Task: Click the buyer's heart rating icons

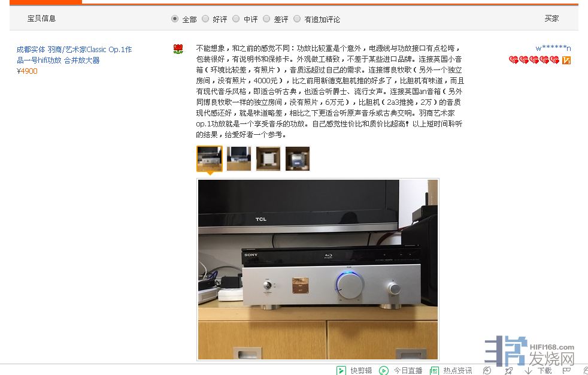Action: [x=534, y=60]
